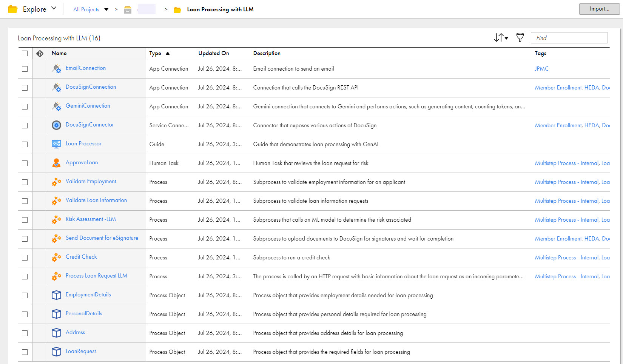Click the DocuSignConnector service connector icon

(56, 125)
